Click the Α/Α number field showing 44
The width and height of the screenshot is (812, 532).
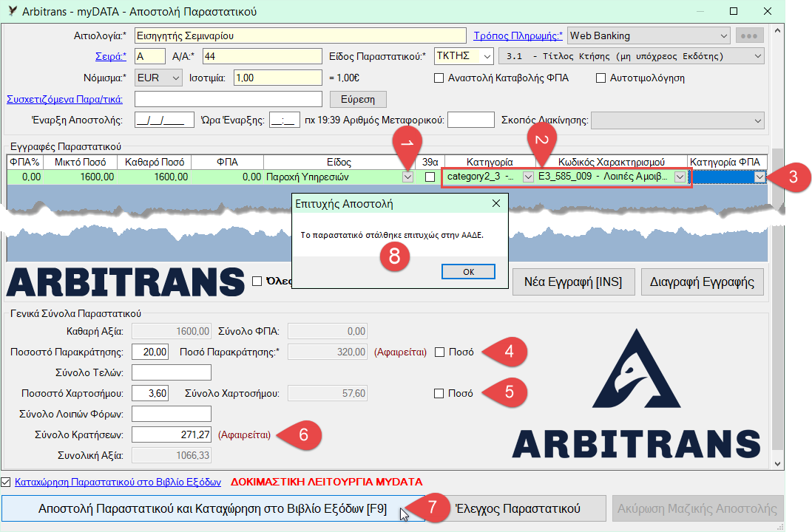pyautogui.click(x=262, y=56)
